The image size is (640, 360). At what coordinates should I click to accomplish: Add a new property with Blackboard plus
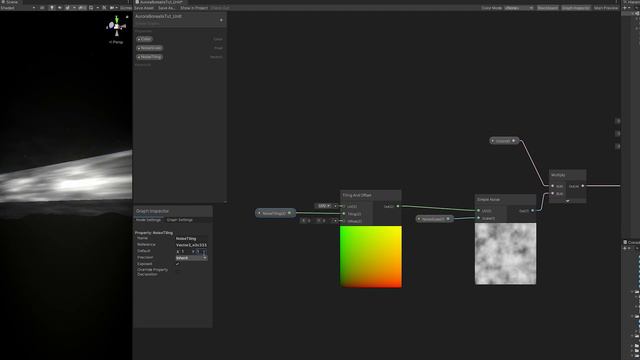coord(221,20)
